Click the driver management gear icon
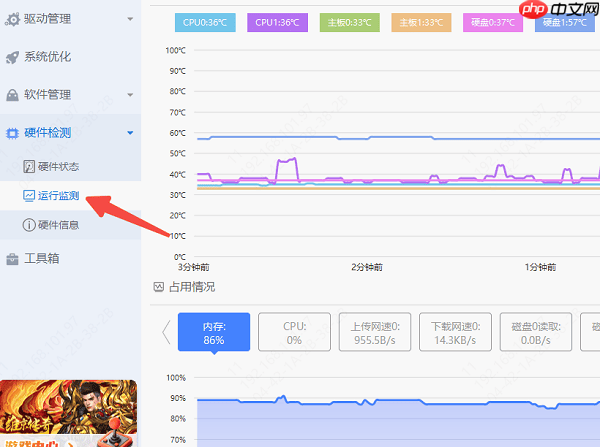600x447 pixels. click(x=12, y=19)
